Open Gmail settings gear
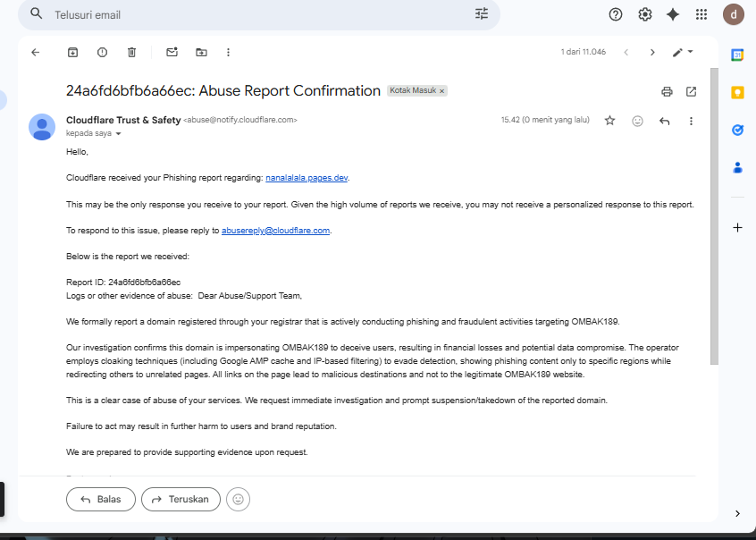756x540 pixels. [x=645, y=14]
